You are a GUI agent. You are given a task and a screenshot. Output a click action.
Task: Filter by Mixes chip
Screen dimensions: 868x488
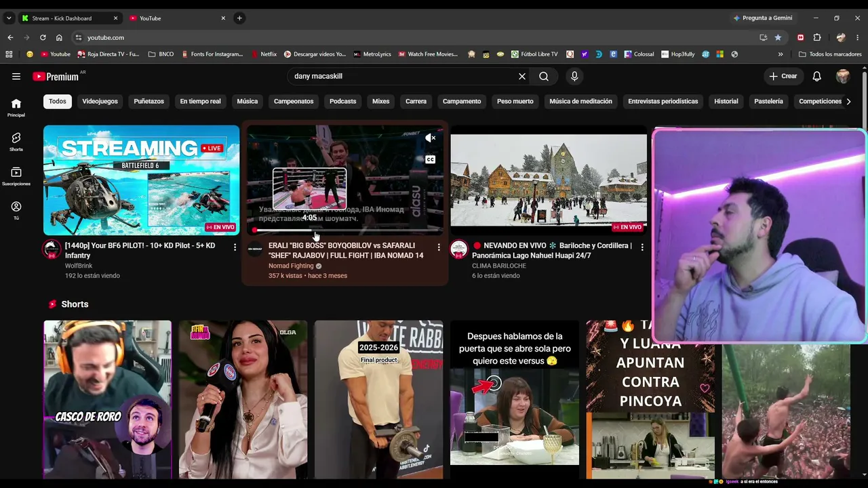pos(380,102)
